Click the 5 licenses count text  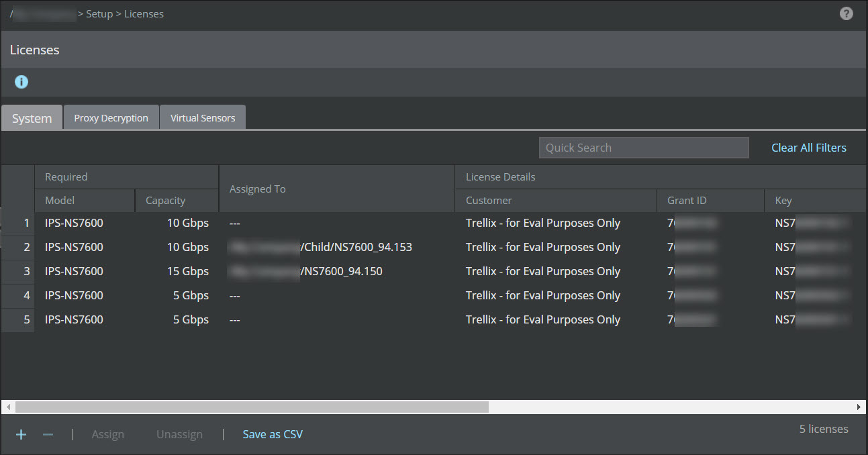click(824, 429)
